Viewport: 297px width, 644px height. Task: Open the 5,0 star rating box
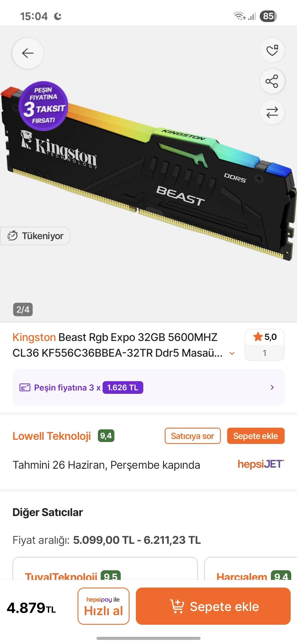coord(265,345)
